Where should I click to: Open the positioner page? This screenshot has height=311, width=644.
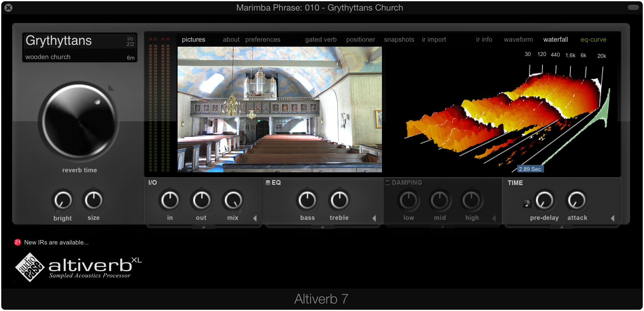click(x=360, y=39)
